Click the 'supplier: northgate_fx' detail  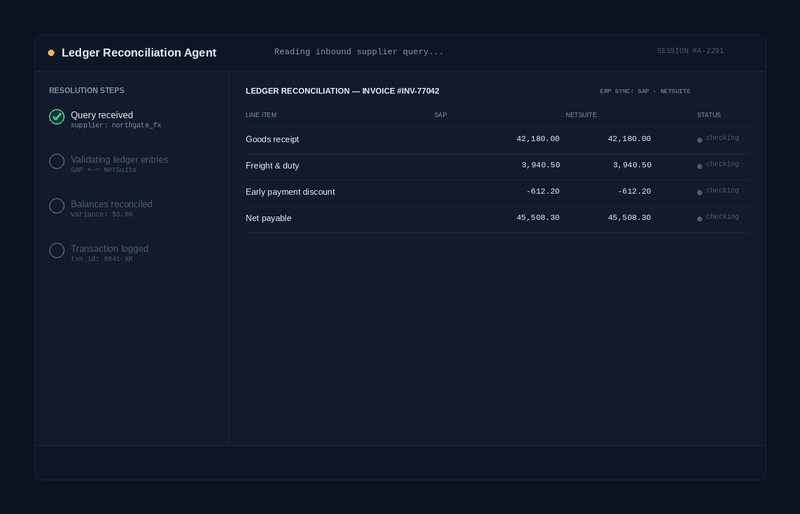point(116,125)
